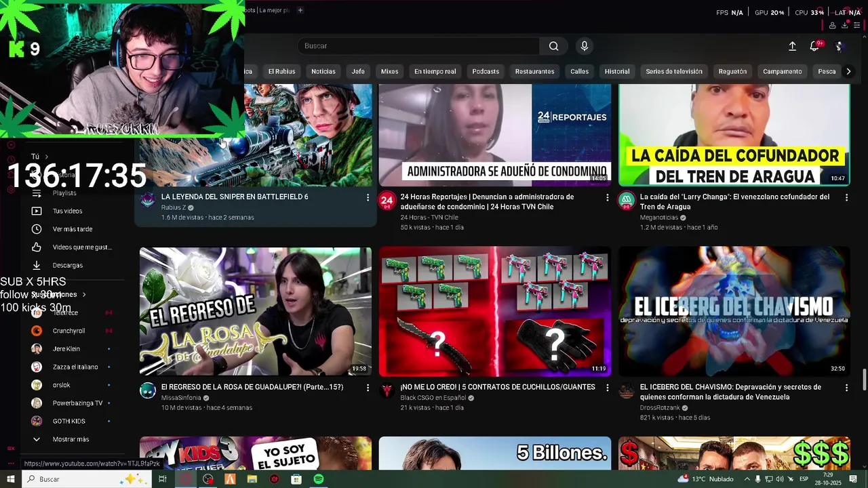Image resolution: width=868 pixels, height=488 pixels.
Task: Open the volume control in system tray
Action: coord(780,479)
